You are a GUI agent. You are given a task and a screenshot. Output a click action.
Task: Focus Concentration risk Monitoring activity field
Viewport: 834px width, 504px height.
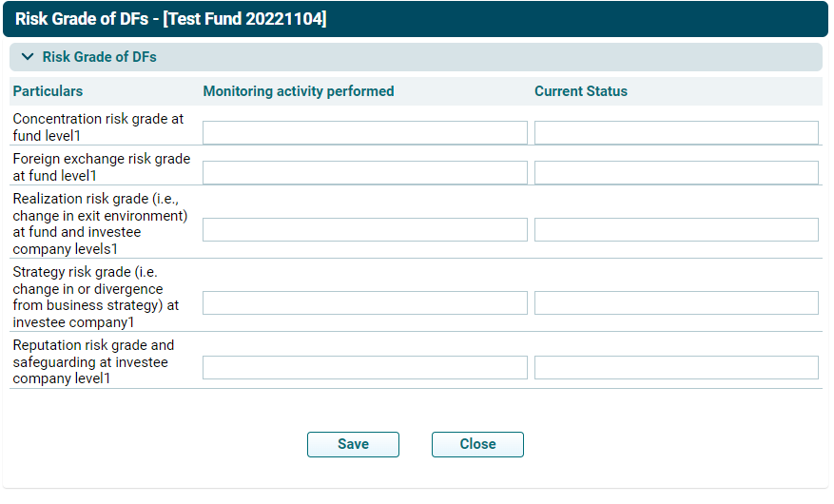coord(364,133)
